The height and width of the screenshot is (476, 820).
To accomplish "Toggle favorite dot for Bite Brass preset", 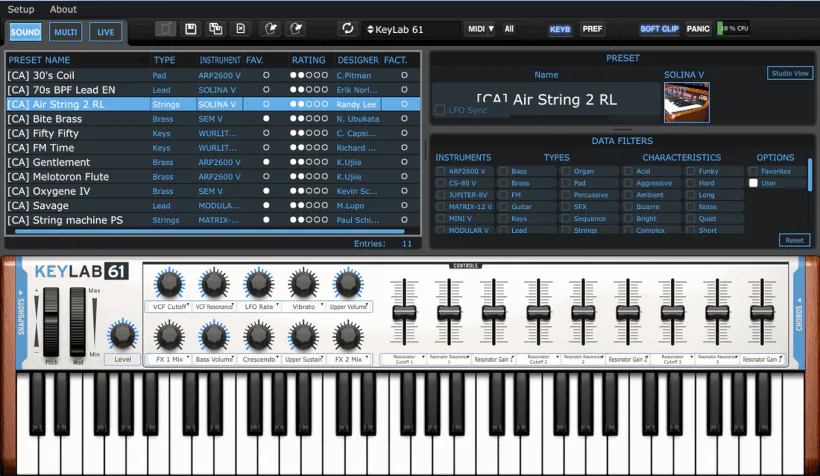I will 266,119.
